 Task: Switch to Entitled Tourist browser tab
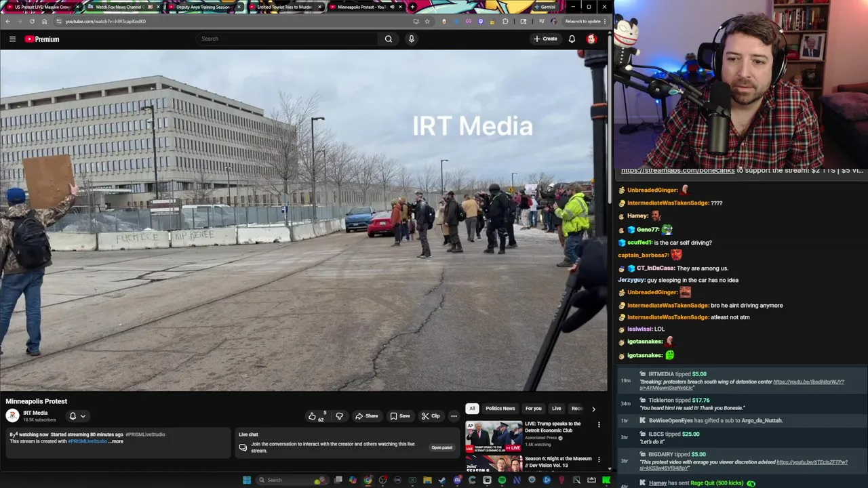[x=285, y=7]
